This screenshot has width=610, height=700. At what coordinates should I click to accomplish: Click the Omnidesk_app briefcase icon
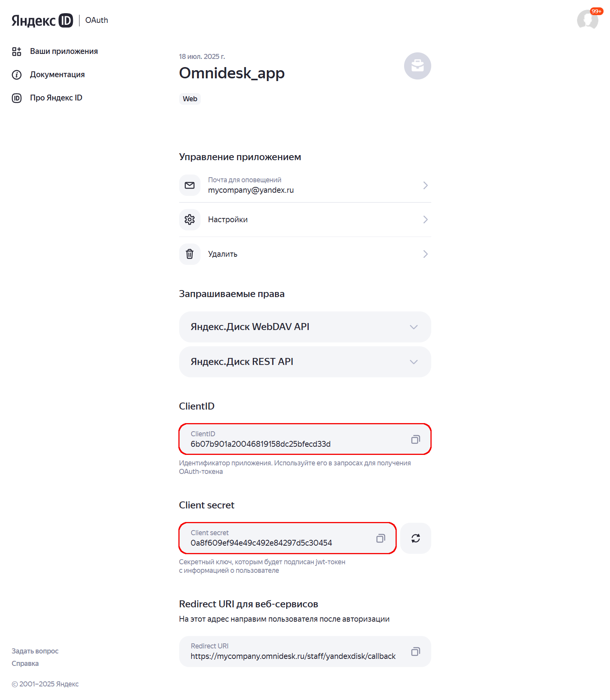(418, 66)
